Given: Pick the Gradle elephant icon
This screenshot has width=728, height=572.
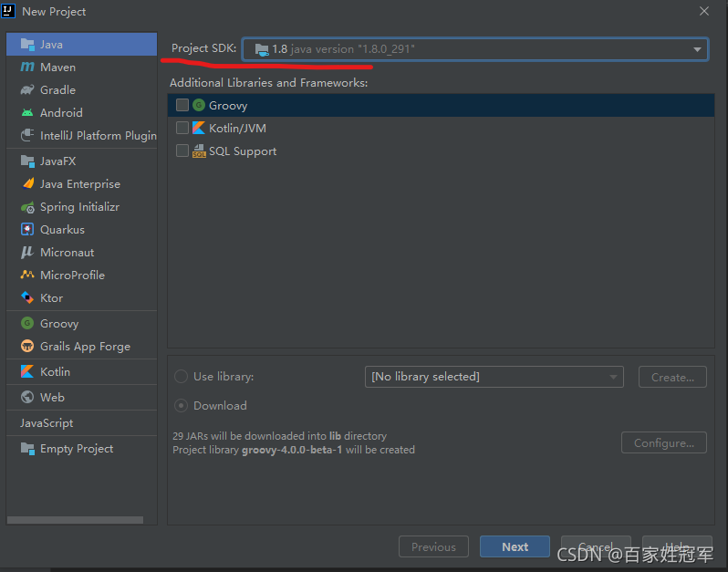Looking at the screenshot, I should (x=27, y=90).
